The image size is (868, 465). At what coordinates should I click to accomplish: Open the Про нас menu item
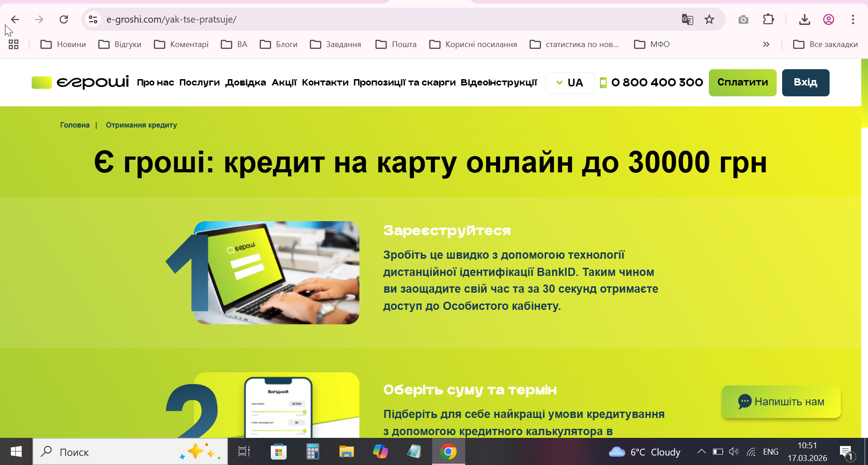[156, 83]
